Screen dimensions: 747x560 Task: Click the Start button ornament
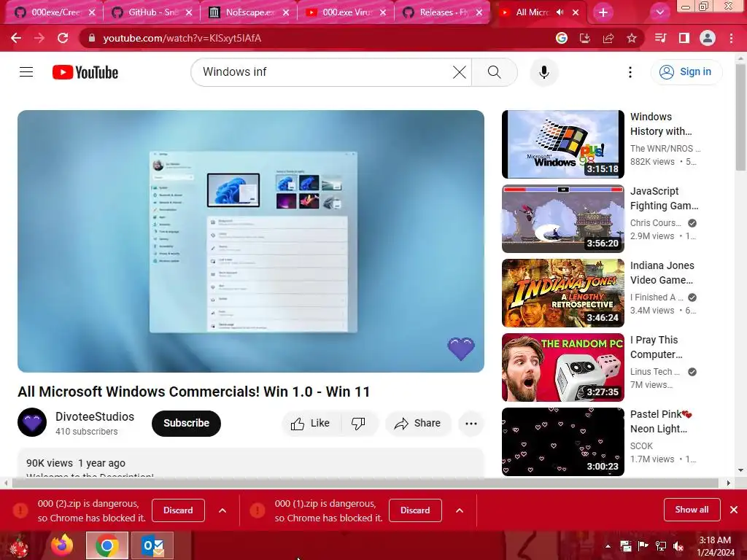pyautogui.click(x=19, y=546)
